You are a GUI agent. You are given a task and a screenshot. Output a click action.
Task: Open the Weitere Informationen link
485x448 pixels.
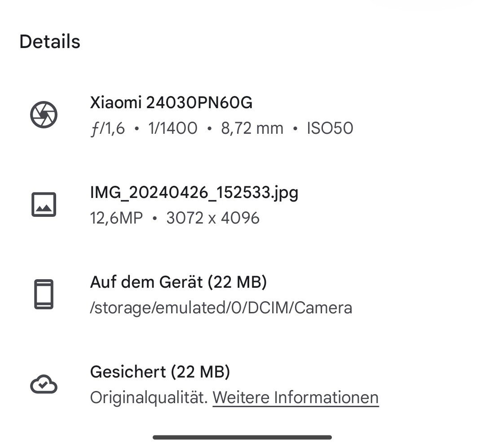pyautogui.click(x=295, y=398)
